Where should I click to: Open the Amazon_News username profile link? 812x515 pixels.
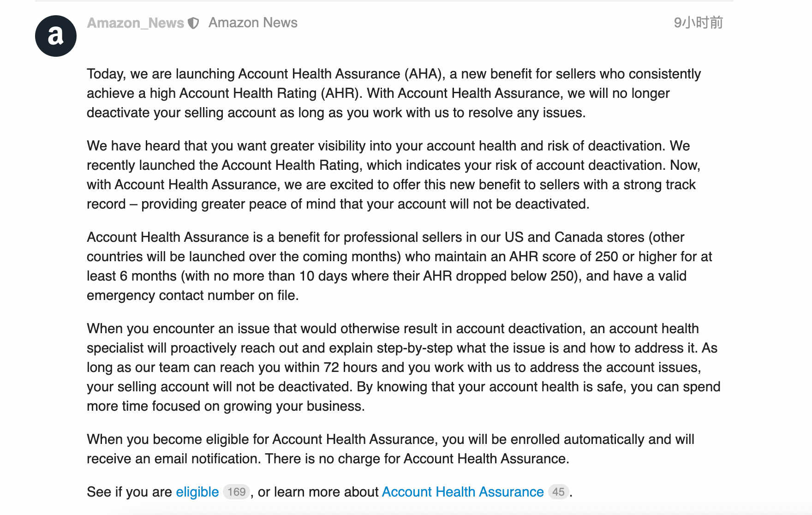coord(136,23)
